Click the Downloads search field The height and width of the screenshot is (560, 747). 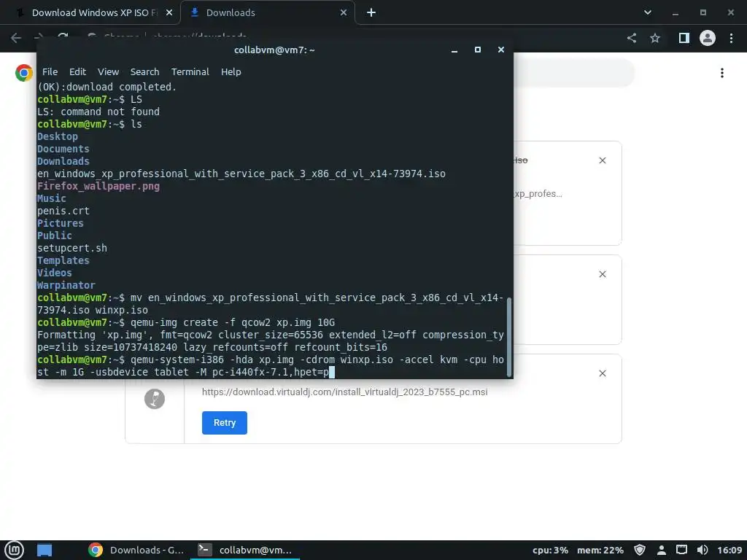(574, 73)
